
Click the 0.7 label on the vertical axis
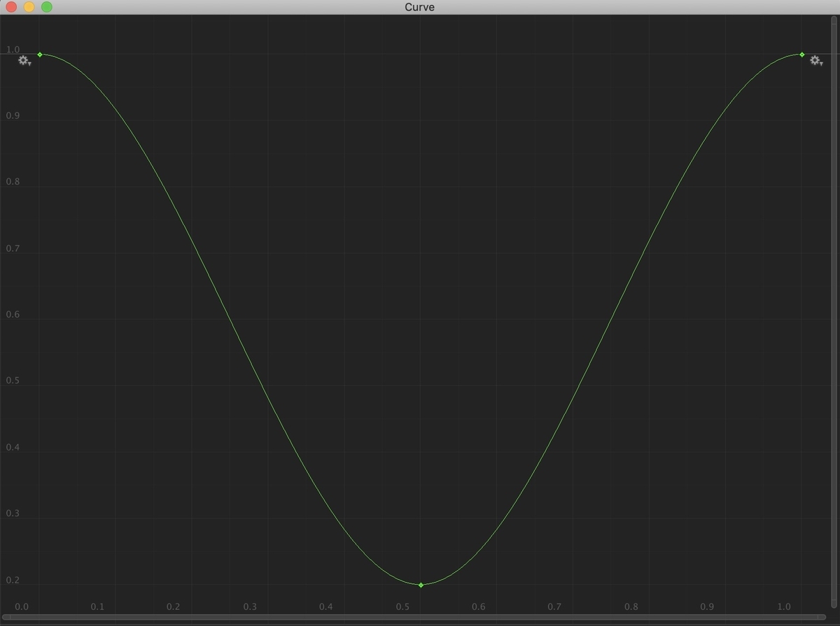(x=13, y=248)
